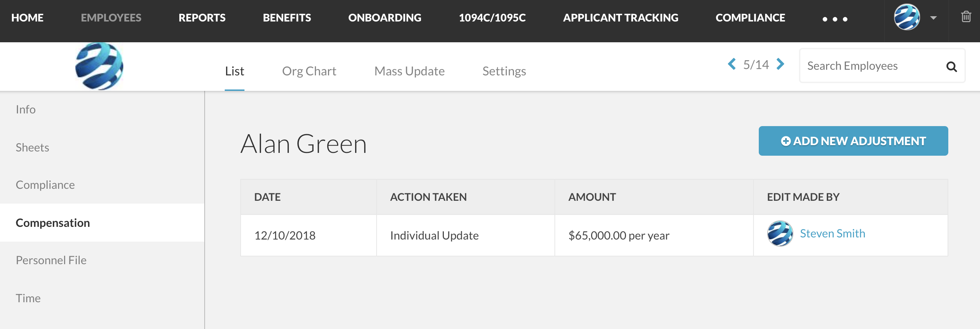This screenshot has height=329, width=980.
Task: Go to the previous employee with left chevron
Action: (732, 64)
